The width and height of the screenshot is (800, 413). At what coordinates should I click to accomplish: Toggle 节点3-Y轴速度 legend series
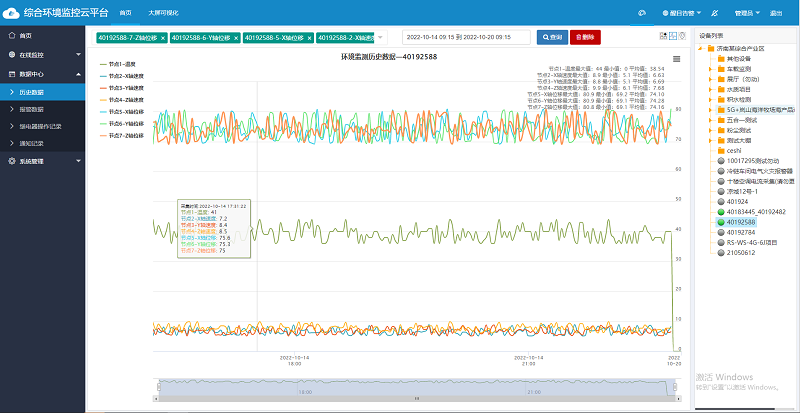coord(127,88)
